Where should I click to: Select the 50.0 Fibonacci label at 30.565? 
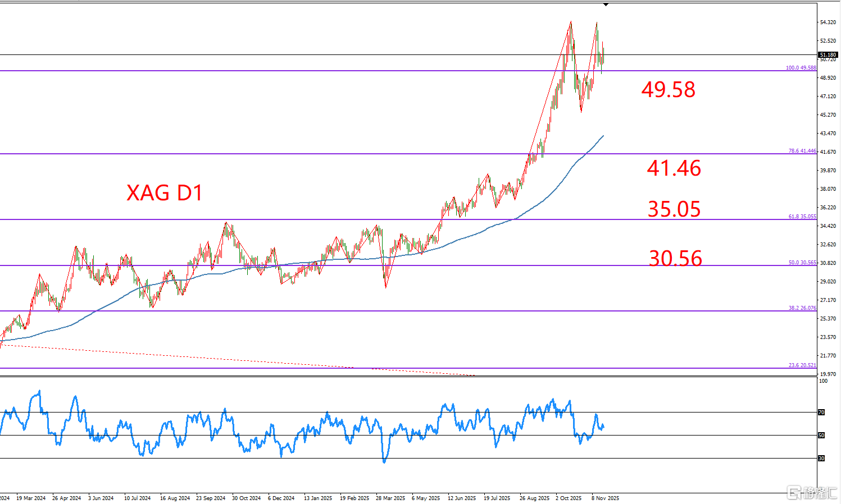coord(802,263)
